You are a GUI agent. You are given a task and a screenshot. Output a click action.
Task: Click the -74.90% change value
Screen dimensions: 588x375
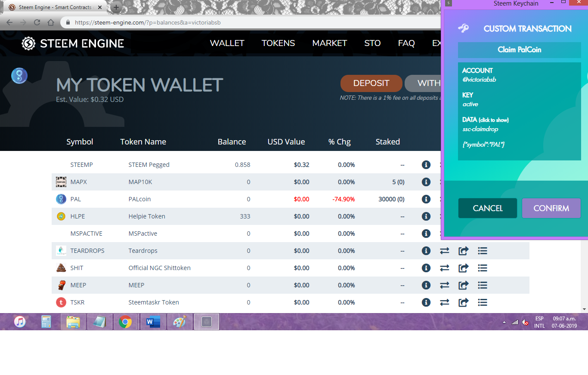point(344,199)
